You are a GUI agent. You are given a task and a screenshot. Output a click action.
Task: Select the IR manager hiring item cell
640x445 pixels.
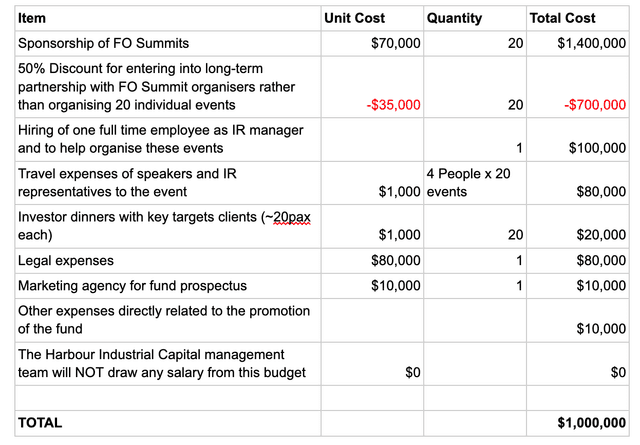[x=160, y=139]
